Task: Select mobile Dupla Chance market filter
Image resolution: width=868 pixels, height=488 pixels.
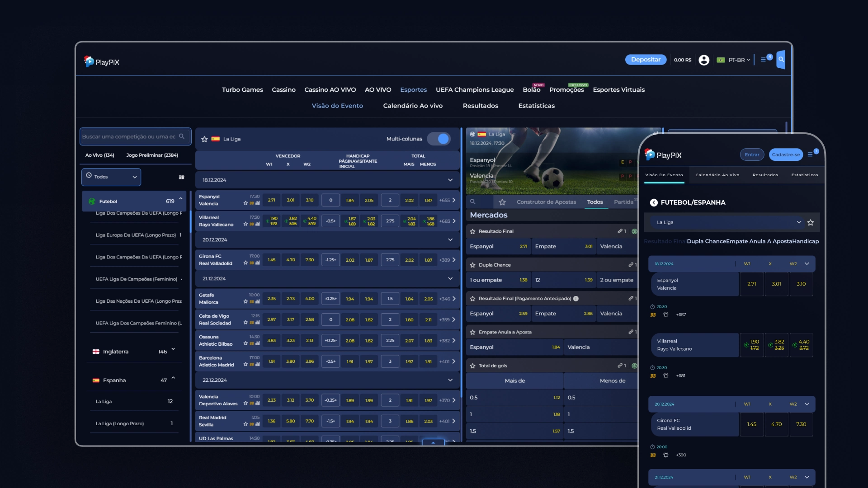Action: (x=707, y=242)
